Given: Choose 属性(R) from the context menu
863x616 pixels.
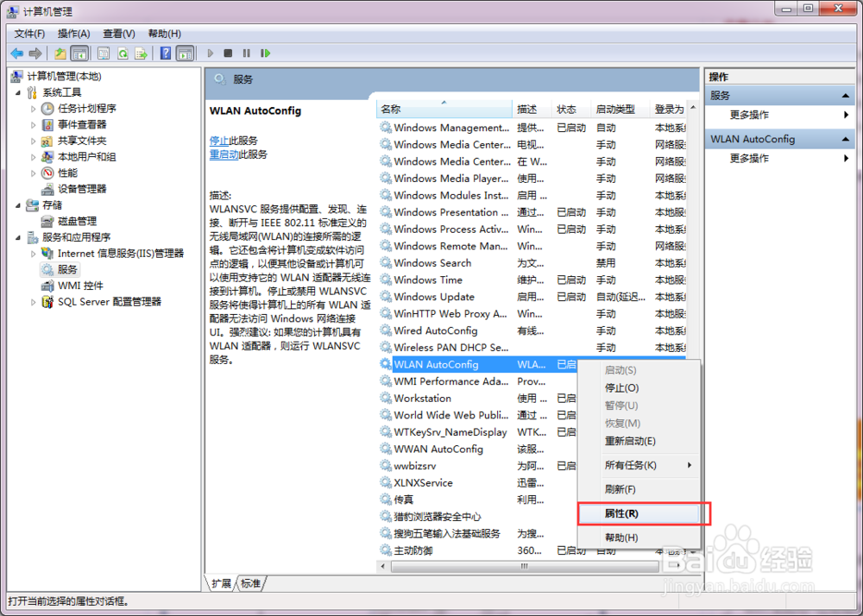Looking at the screenshot, I should click(x=639, y=513).
